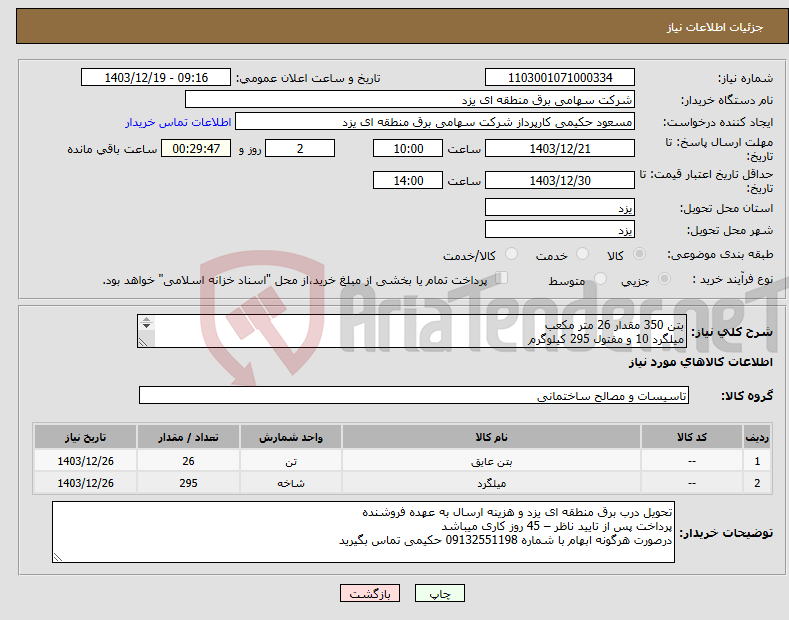Click the unit cell تن
The image size is (789, 620).
(291, 461)
